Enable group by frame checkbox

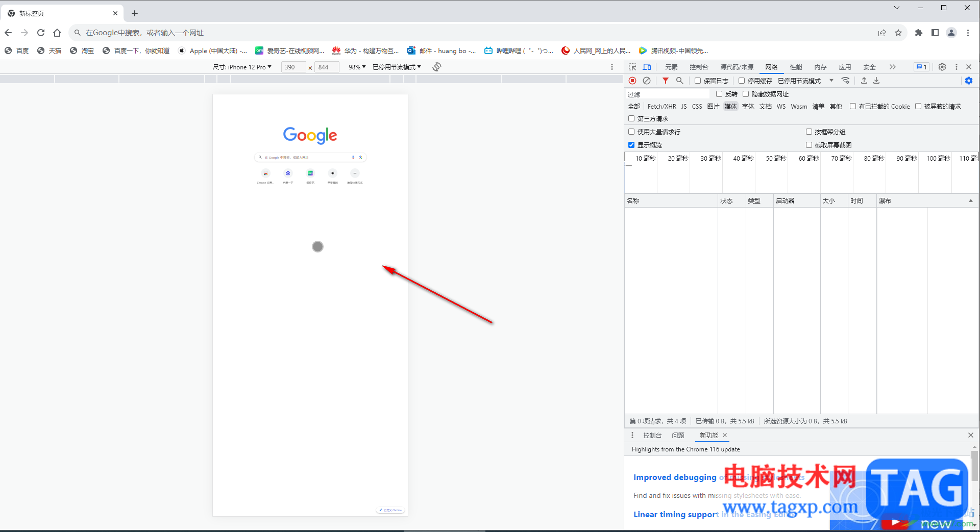(x=809, y=132)
